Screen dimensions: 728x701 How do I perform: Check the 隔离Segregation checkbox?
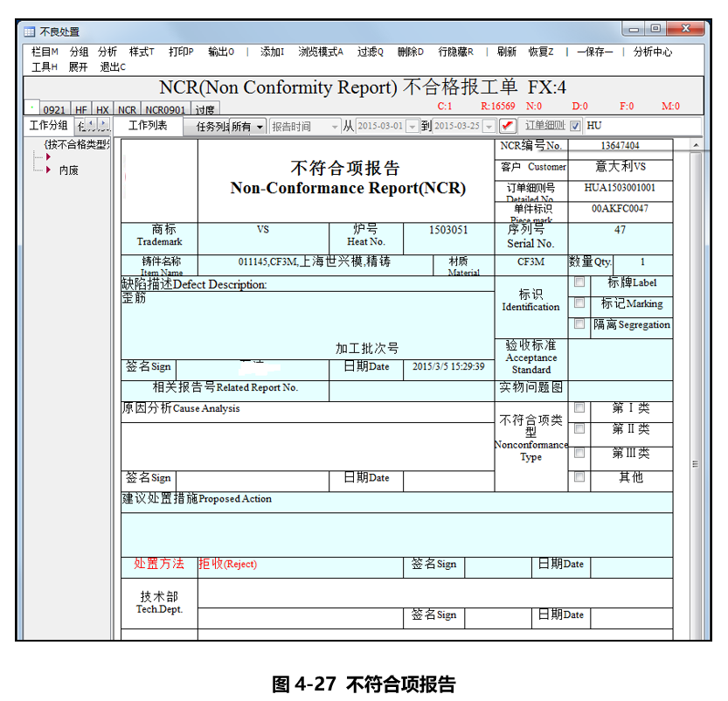[579, 323]
